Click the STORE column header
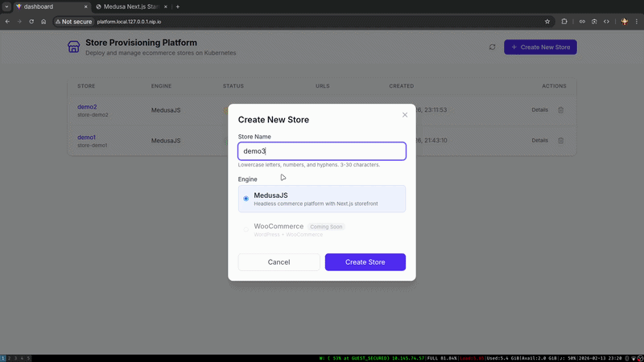The height and width of the screenshot is (362, 644). pyautogui.click(x=86, y=86)
